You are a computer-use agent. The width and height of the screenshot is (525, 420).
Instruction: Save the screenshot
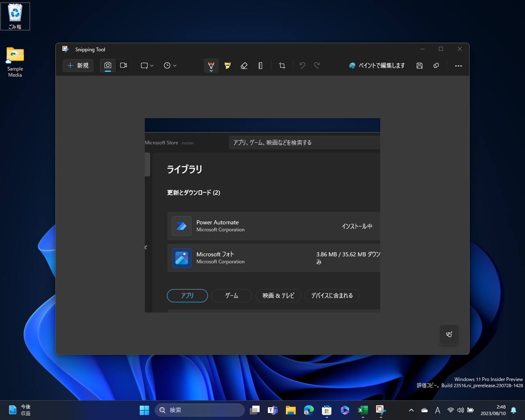click(x=419, y=66)
